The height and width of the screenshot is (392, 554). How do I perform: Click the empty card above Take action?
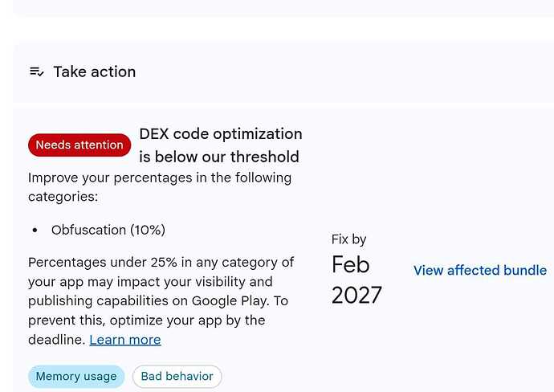pos(283,7)
